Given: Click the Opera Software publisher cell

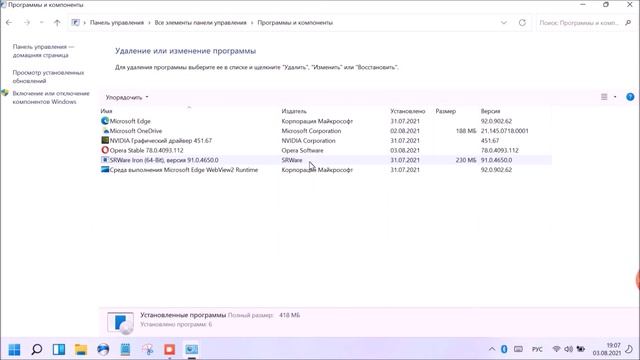Looking at the screenshot, I should click(x=302, y=150).
